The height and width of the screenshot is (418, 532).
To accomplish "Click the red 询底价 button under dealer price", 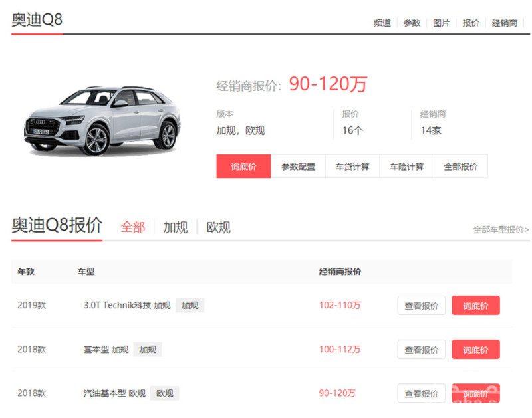I will coord(243,167).
